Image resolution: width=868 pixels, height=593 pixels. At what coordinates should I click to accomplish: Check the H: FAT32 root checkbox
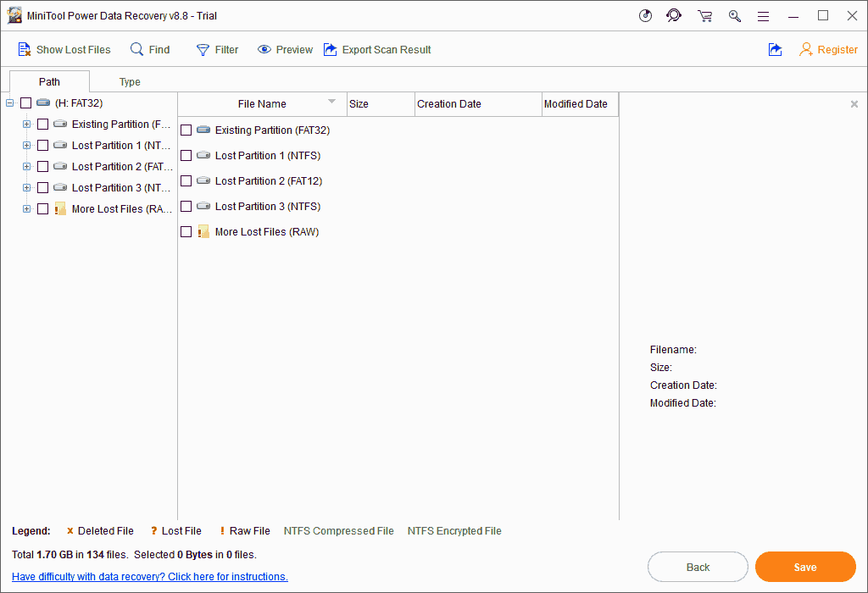coord(25,103)
